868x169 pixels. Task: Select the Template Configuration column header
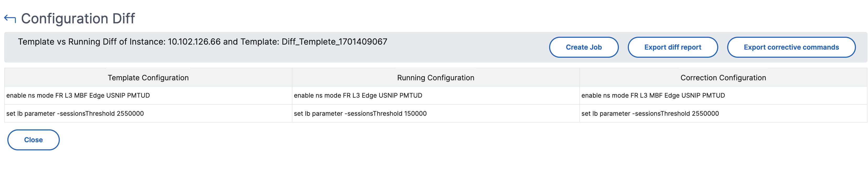pyautogui.click(x=148, y=78)
